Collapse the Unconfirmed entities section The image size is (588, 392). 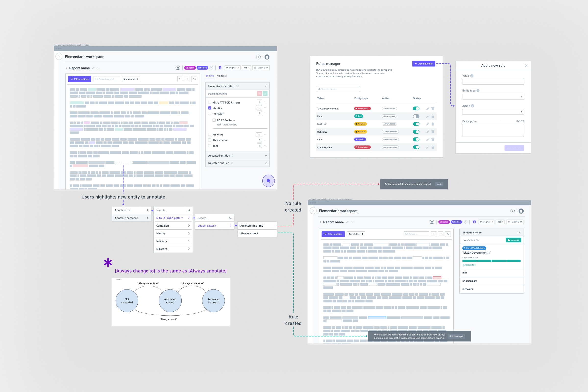point(266,86)
